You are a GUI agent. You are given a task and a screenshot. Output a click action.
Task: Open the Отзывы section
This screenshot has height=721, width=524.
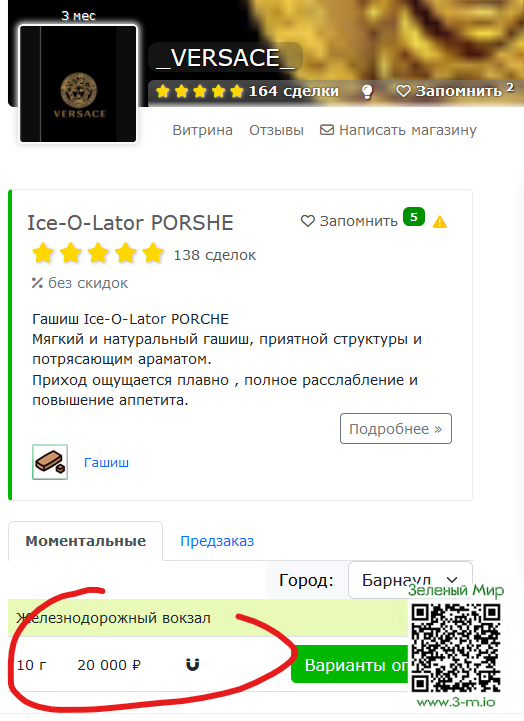point(276,130)
